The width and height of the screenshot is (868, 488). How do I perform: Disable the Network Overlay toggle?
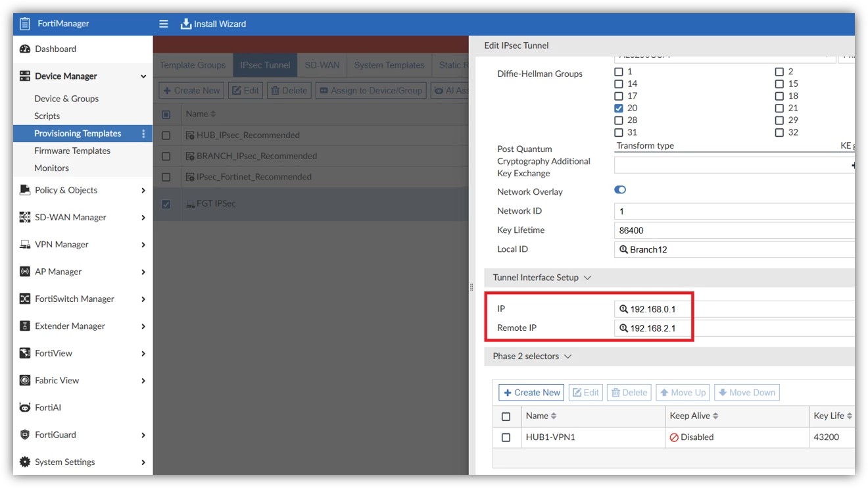[620, 190]
